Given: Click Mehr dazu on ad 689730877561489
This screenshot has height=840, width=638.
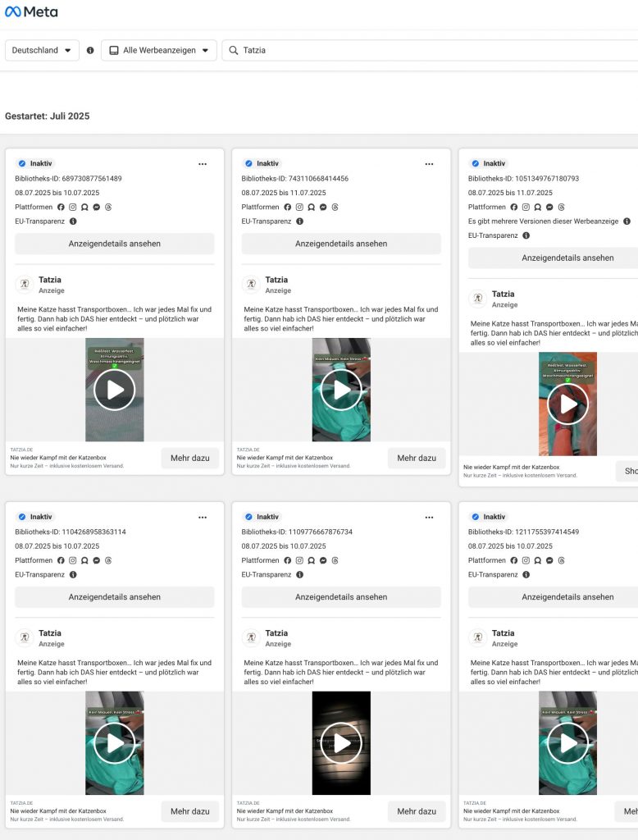Looking at the screenshot, I should 189,458.
